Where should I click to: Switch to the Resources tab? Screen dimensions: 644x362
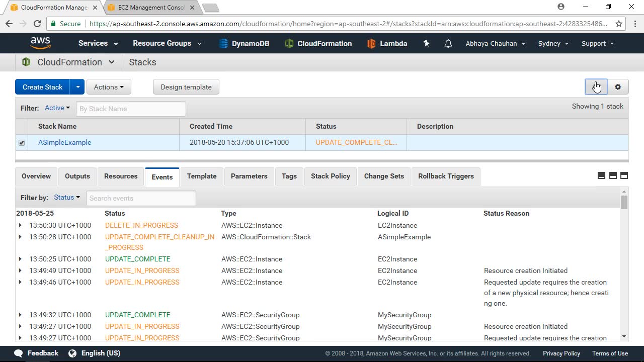click(121, 176)
